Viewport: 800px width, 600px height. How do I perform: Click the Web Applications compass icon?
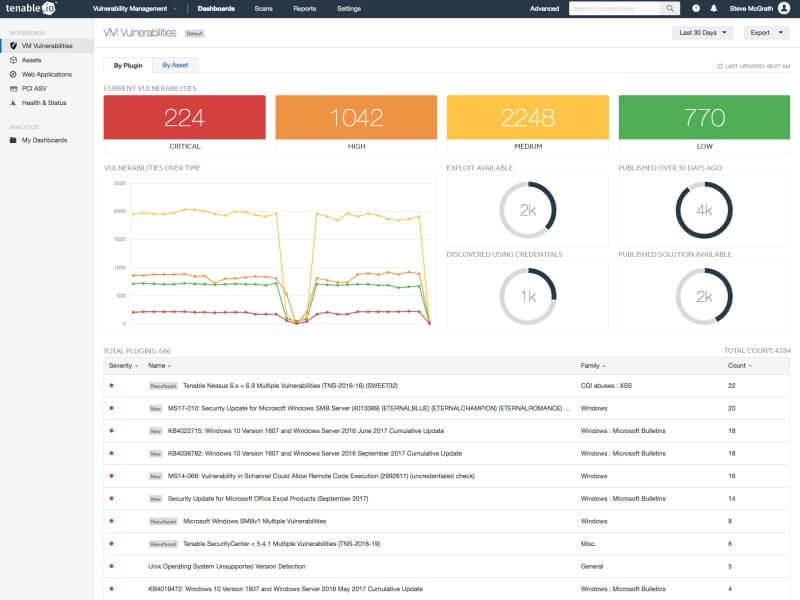pyautogui.click(x=12, y=74)
